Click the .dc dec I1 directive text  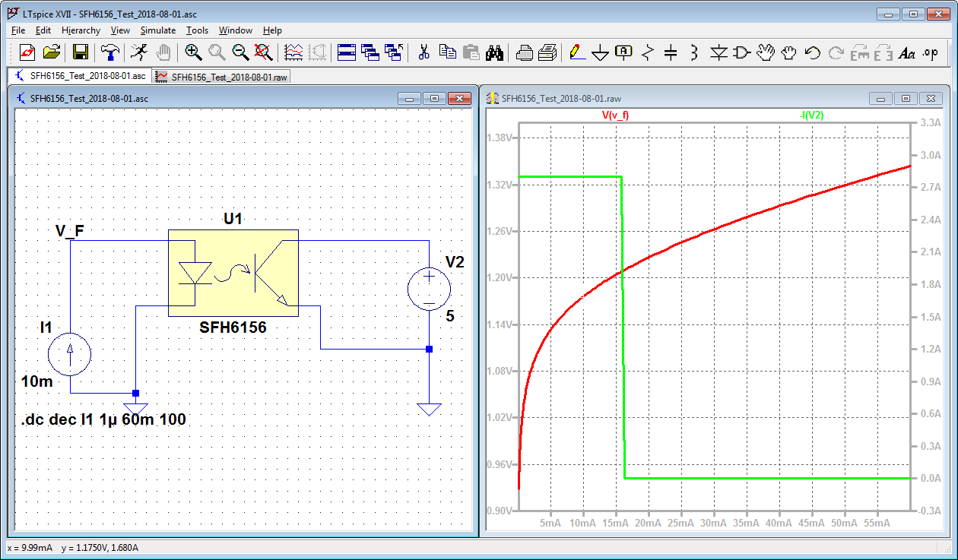click(x=104, y=419)
